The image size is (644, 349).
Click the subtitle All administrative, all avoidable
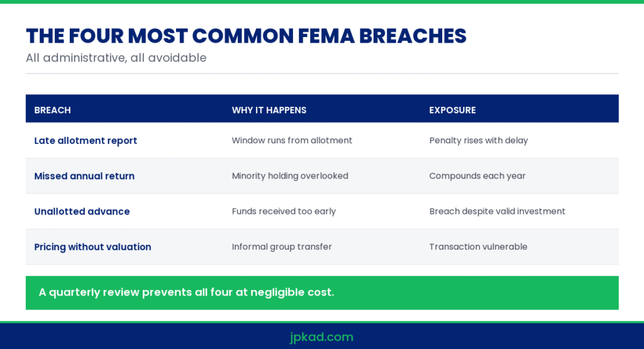point(116,58)
